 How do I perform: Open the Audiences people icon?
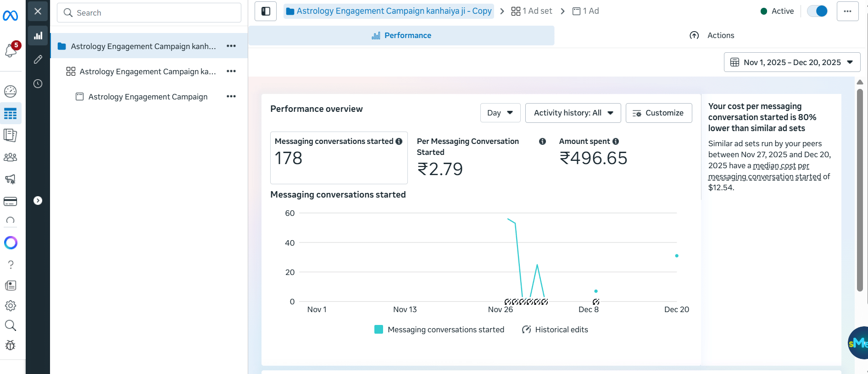pyautogui.click(x=10, y=157)
